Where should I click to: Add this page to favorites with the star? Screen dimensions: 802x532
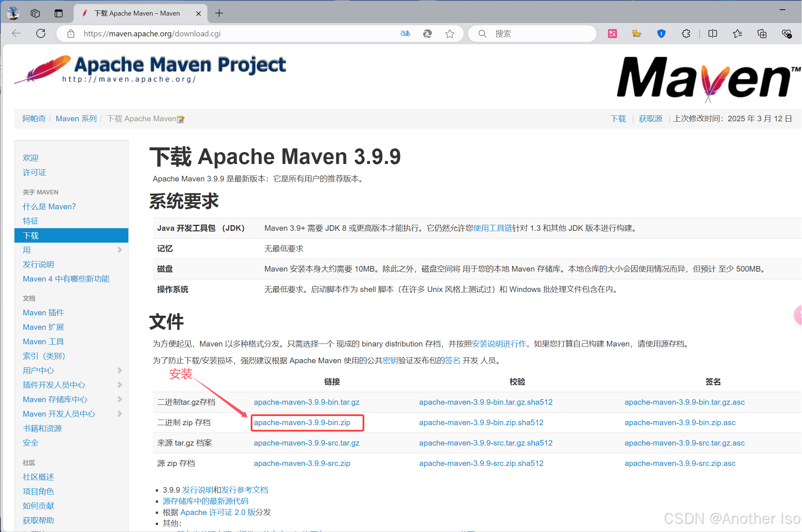tap(450, 34)
